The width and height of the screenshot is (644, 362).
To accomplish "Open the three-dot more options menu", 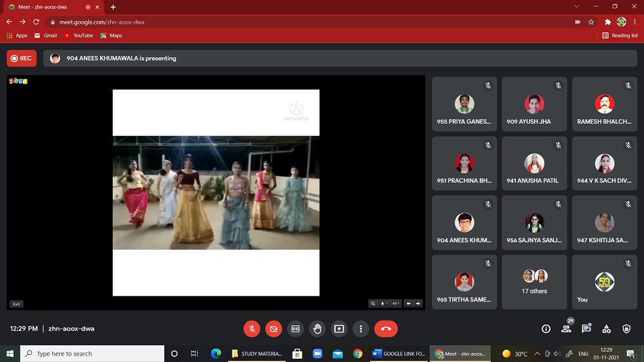I will [x=361, y=329].
